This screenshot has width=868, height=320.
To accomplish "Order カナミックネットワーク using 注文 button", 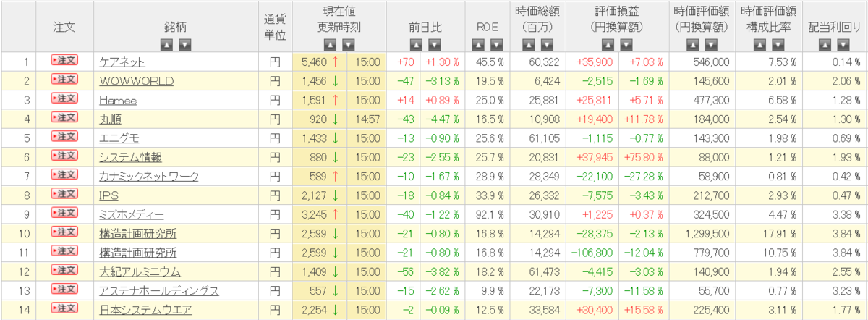I will pyautogui.click(x=64, y=175).
